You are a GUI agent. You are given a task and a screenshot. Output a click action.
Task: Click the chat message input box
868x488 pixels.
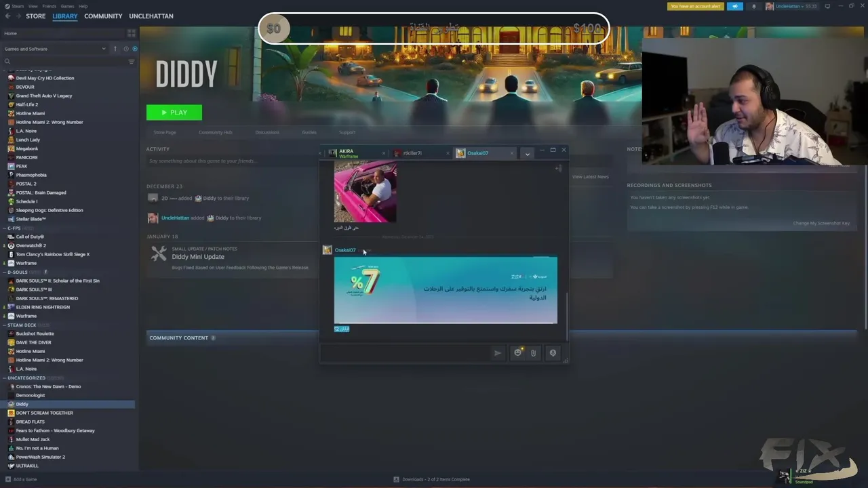click(x=406, y=352)
